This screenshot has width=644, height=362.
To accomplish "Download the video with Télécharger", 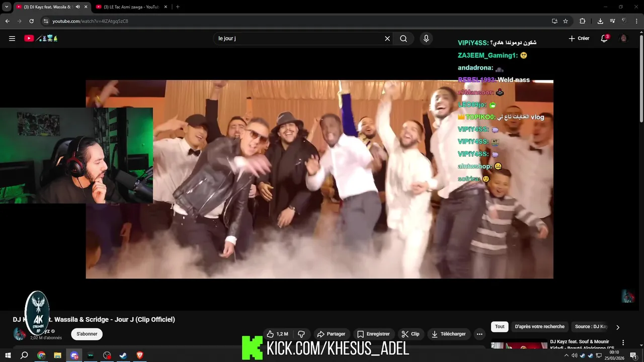I will pyautogui.click(x=449, y=334).
